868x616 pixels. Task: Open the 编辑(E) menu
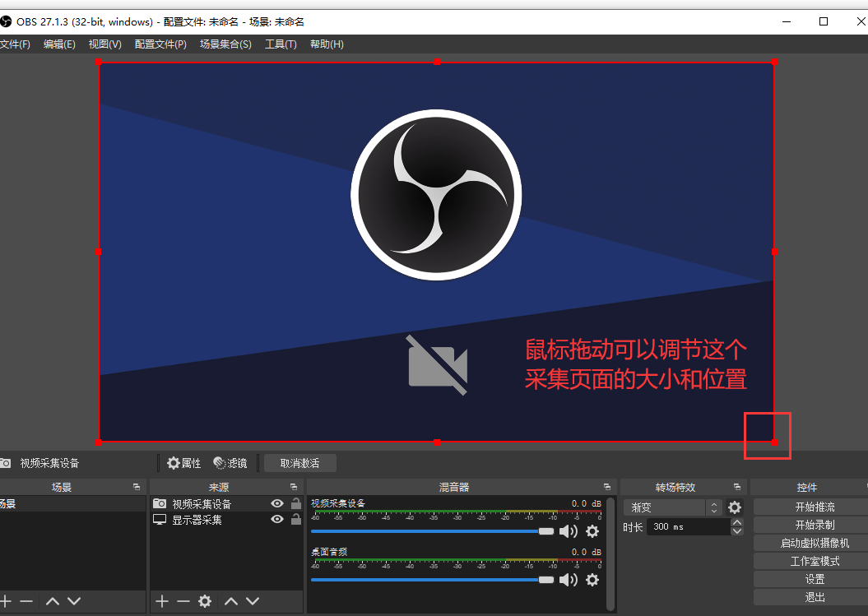click(59, 44)
